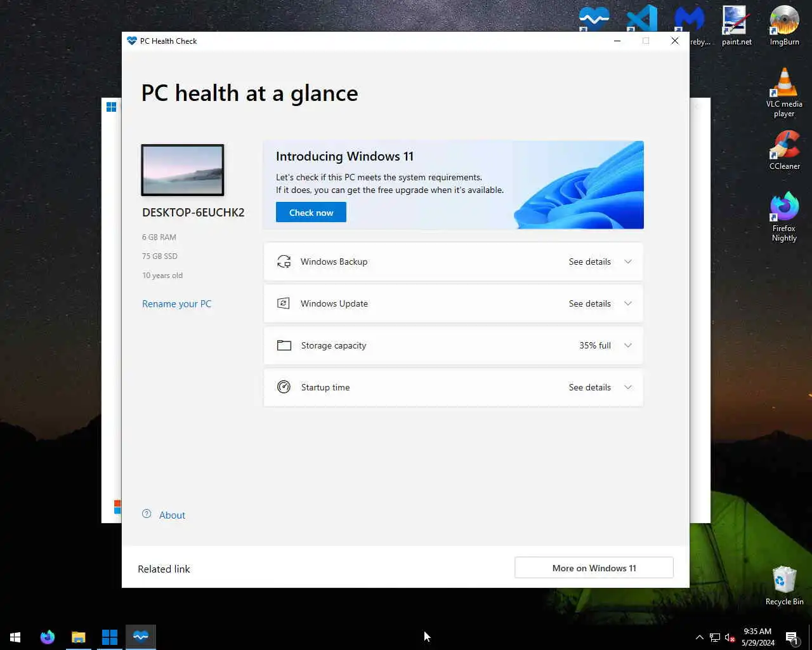Expand the Storage capacity chevron
Screen dimensions: 812x650
tap(628, 345)
